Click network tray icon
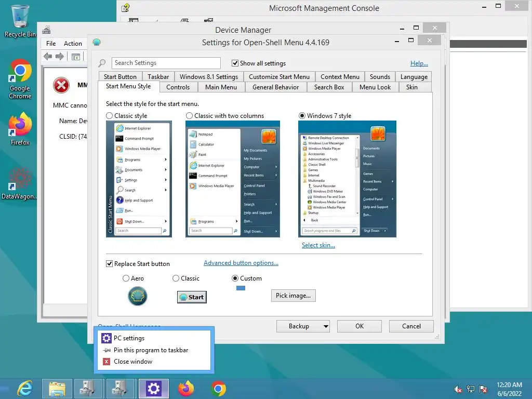 (x=471, y=389)
